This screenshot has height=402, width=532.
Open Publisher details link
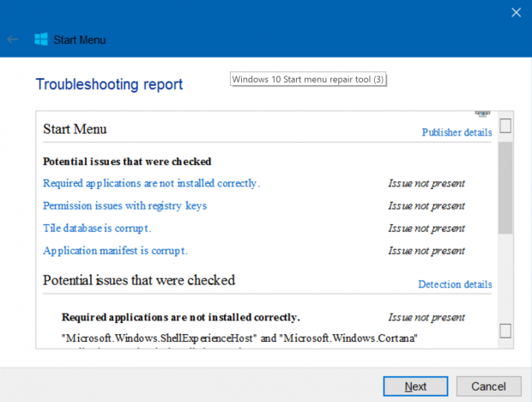pos(456,132)
